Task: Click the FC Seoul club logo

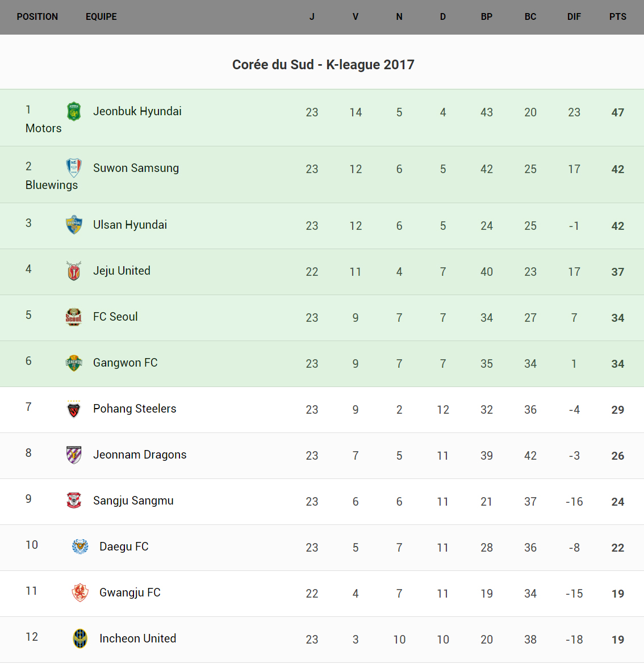Action: click(74, 317)
